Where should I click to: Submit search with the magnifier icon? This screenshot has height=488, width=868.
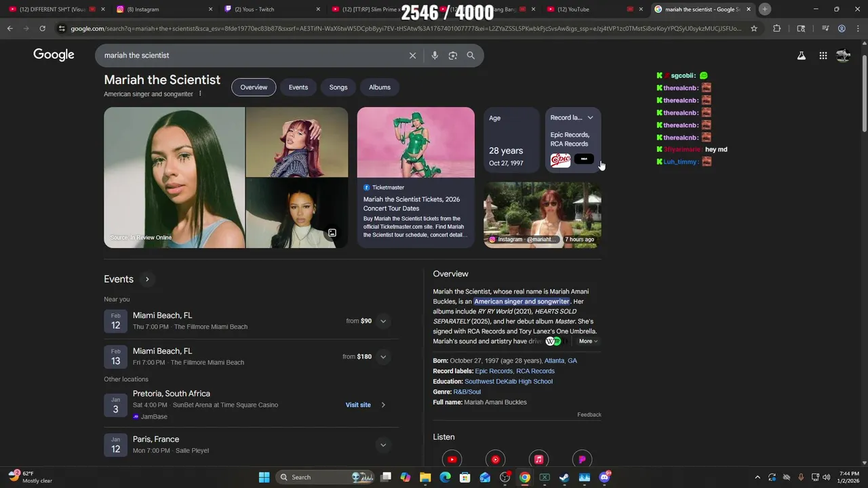[471, 56]
